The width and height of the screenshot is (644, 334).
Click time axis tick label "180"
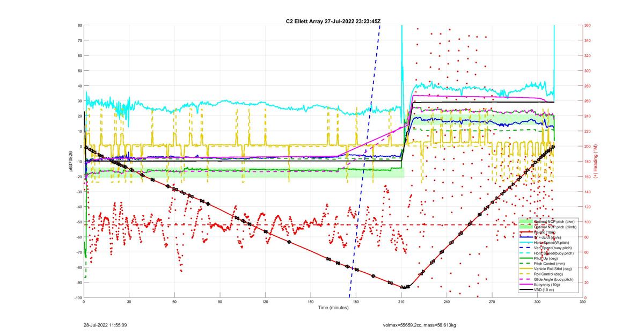(x=356, y=302)
